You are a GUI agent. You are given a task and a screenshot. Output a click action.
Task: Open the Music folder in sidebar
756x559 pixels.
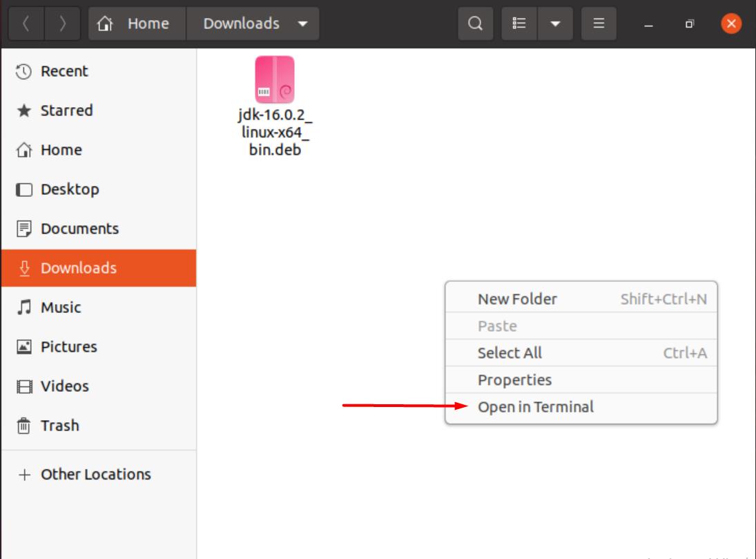64,307
